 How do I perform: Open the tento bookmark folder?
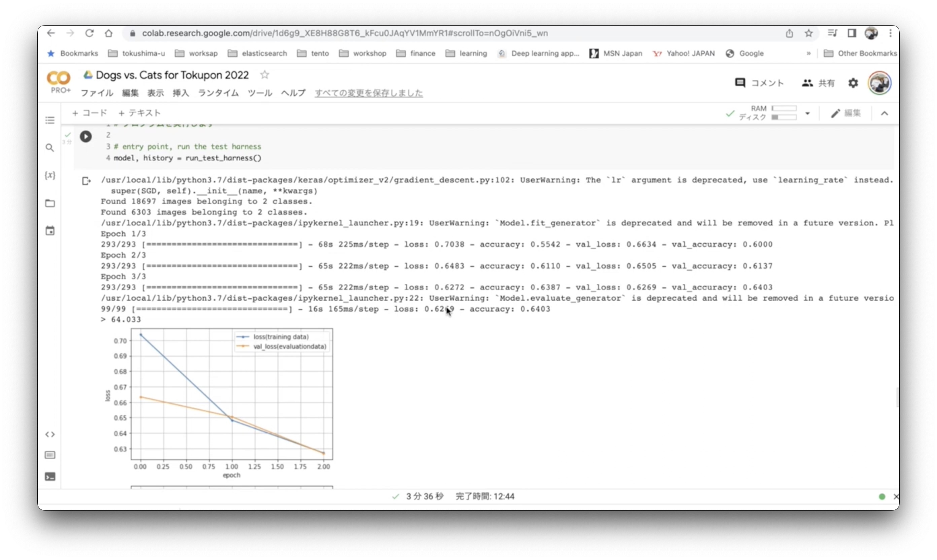(x=313, y=53)
